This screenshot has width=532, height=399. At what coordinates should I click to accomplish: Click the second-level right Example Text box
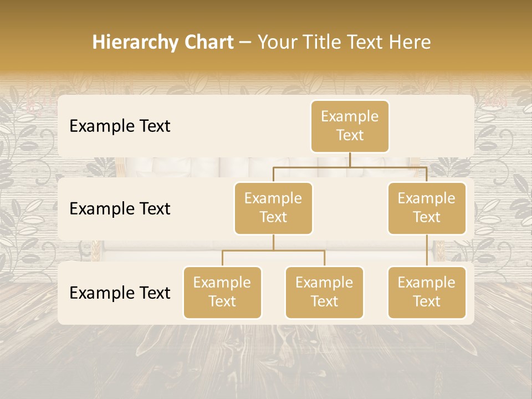427,208
